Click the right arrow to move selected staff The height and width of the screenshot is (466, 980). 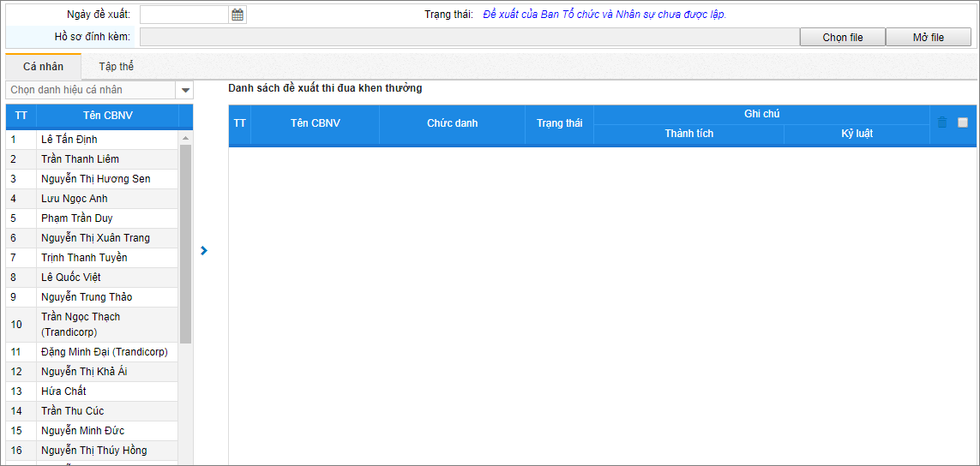[x=204, y=250]
